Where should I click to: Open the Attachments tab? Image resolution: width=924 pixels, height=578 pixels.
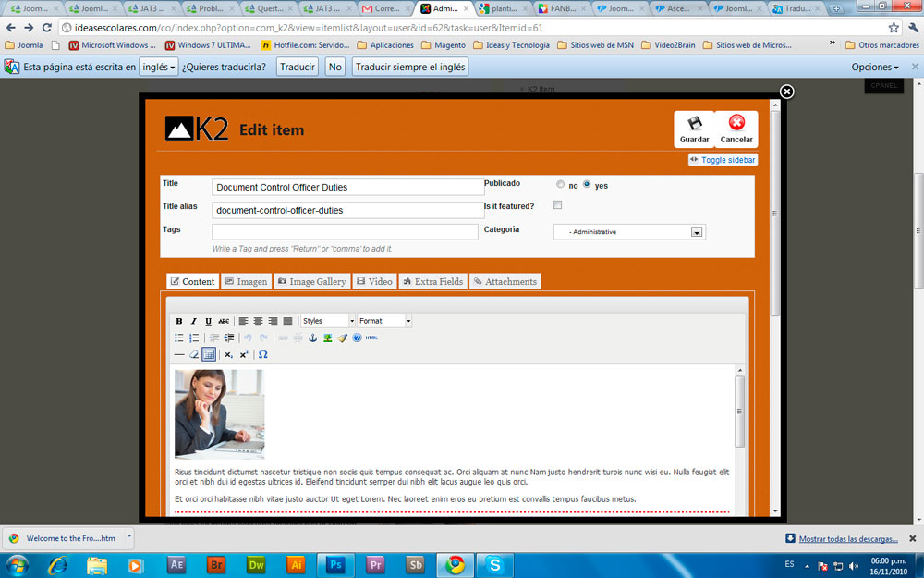click(505, 281)
